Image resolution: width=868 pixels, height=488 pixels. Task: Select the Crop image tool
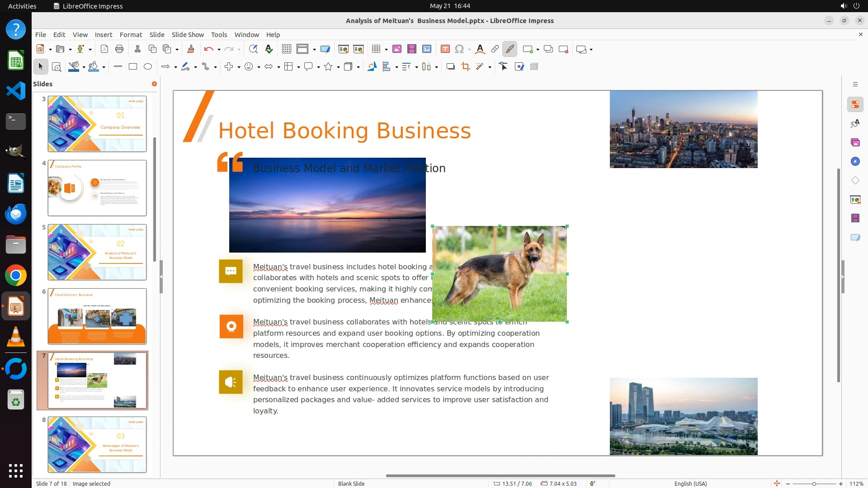coord(465,67)
